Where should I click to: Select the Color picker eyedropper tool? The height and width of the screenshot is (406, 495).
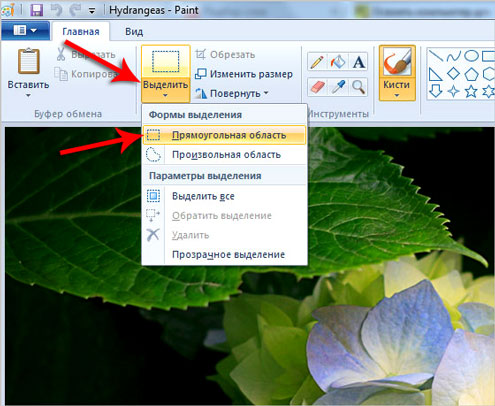click(x=338, y=87)
